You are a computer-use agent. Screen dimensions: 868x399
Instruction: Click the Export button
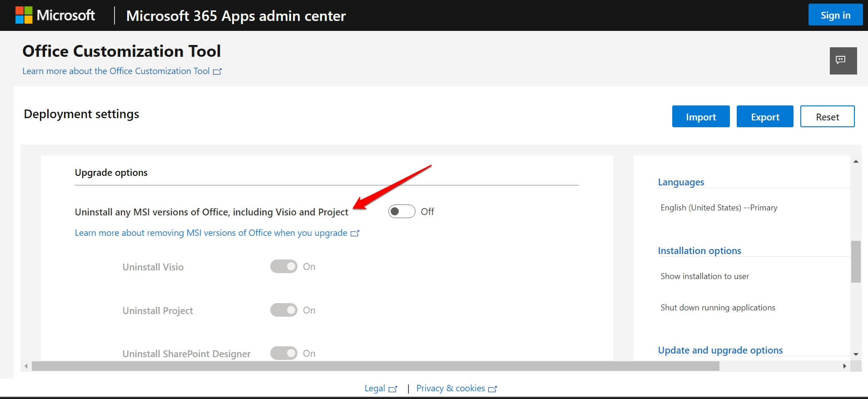click(765, 117)
